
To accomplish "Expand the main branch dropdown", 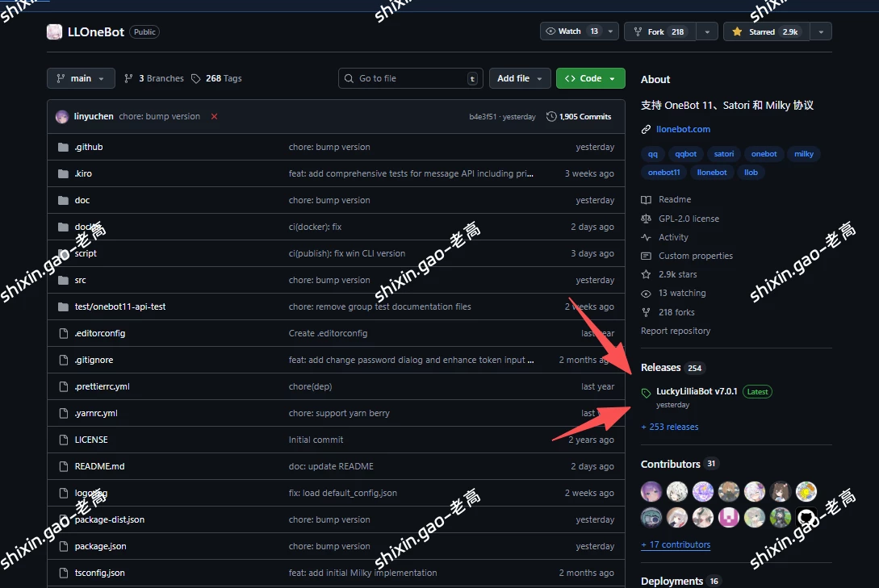I will click(x=81, y=78).
